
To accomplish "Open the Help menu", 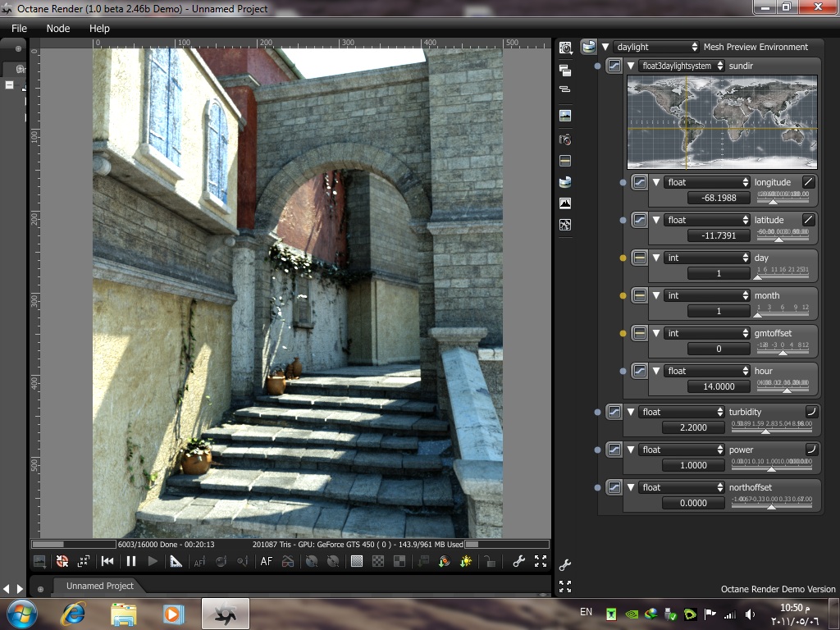I will click(x=99, y=29).
